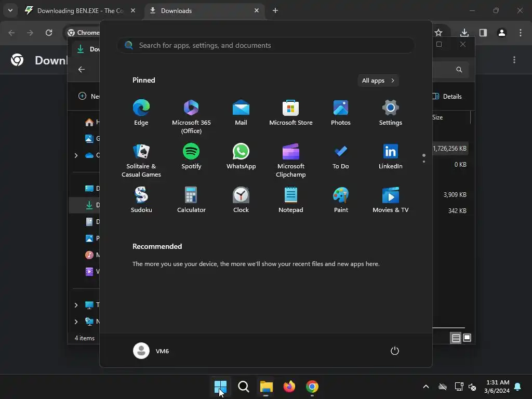Launch the Clock app
The height and width of the screenshot is (399, 532).
coord(241,200)
